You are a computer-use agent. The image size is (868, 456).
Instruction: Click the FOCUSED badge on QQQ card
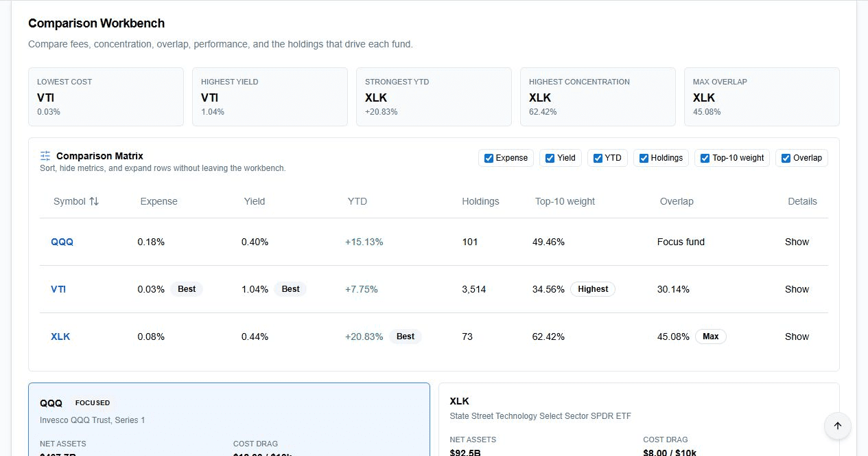tap(92, 403)
